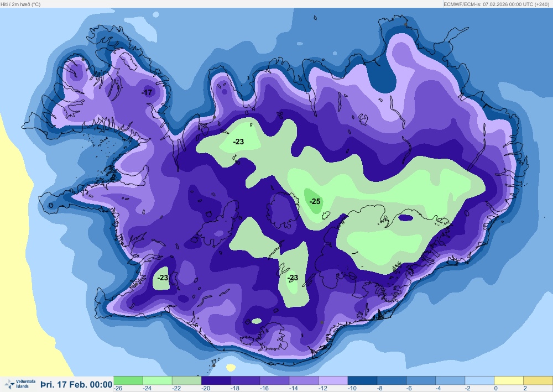Click the -8 legend scale value
553x392 pixels.
(379, 388)
